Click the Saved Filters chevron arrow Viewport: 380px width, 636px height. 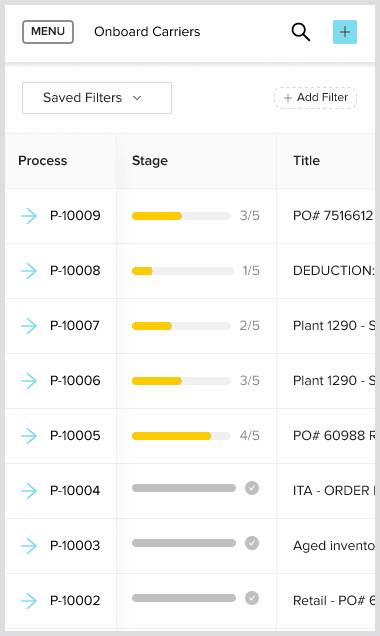pyautogui.click(x=137, y=98)
